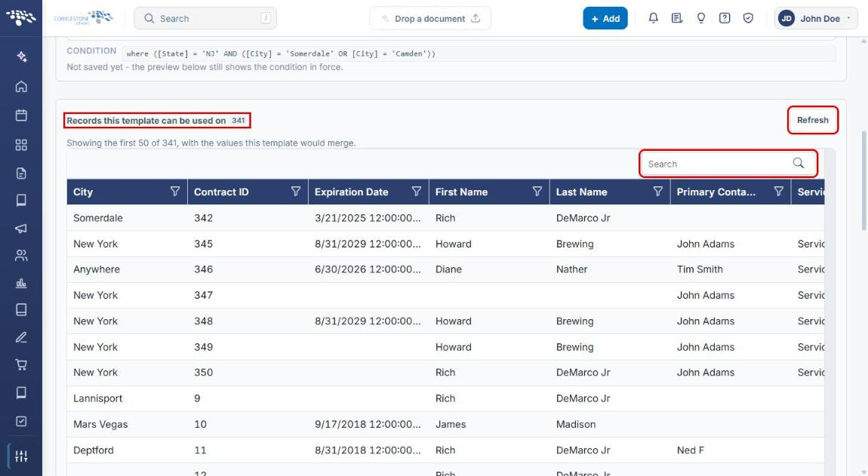Screen dimensions: 868x476
Task: Open the megaphone icon in sidebar
Action: pyautogui.click(x=21, y=228)
